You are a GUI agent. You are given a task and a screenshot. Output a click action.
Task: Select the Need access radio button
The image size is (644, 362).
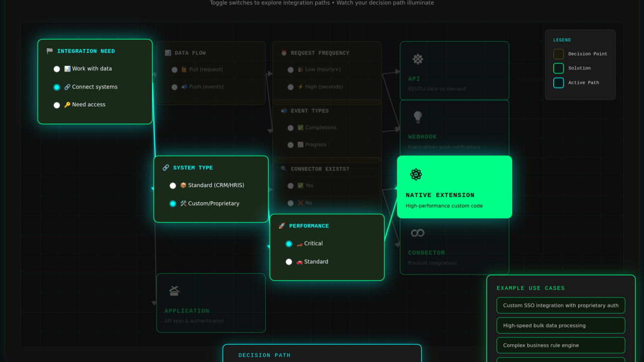click(57, 105)
